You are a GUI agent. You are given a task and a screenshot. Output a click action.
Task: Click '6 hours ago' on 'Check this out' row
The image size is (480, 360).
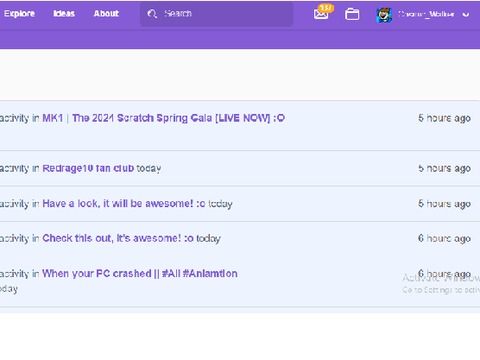(x=444, y=238)
